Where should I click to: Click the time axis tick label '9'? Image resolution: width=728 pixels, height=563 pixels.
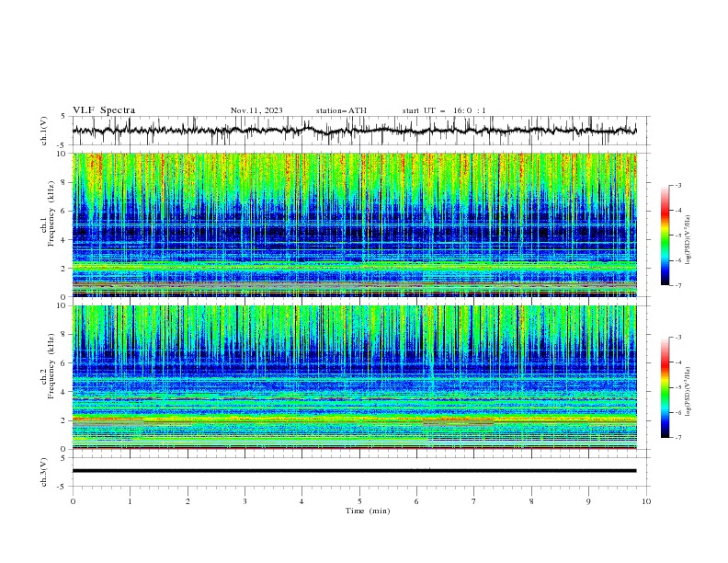(x=588, y=501)
